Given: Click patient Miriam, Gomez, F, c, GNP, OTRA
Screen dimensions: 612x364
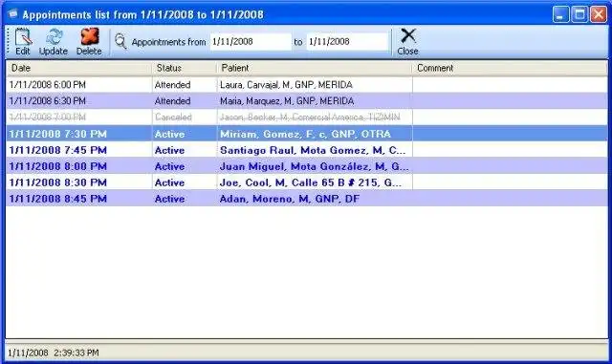Looking at the screenshot, I should [305, 134].
